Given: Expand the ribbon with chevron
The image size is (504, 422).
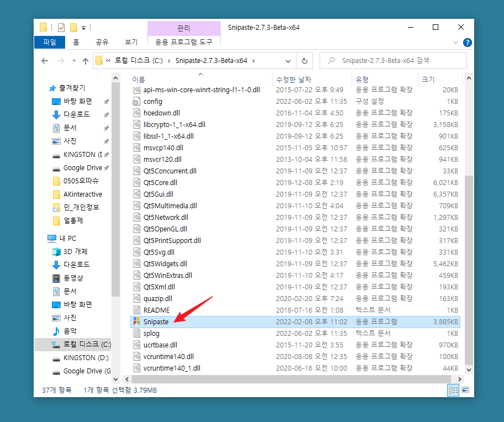Looking at the screenshot, I should coord(455,43).
